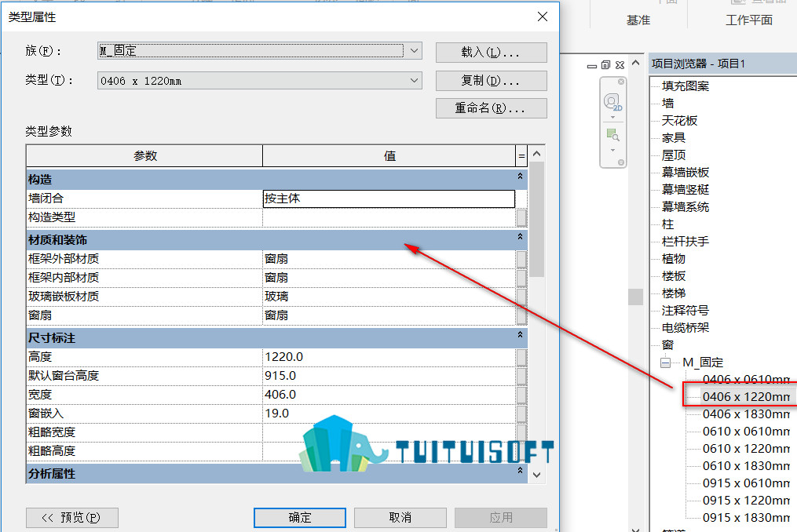Click the project browser scroll up arrow

click(x=635, y=63)
